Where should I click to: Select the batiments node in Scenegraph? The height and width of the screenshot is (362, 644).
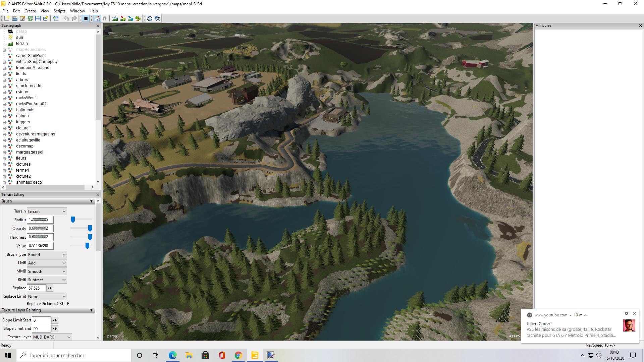point(25,110)
